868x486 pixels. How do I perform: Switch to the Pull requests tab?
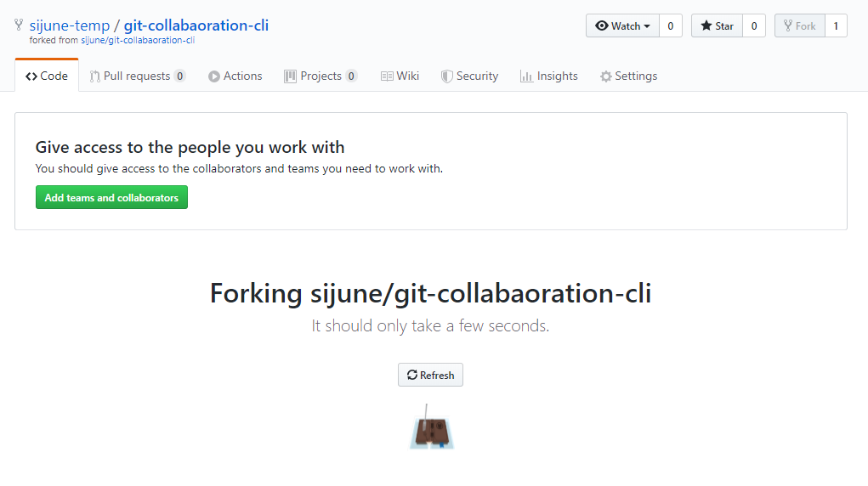coord(137,76)
